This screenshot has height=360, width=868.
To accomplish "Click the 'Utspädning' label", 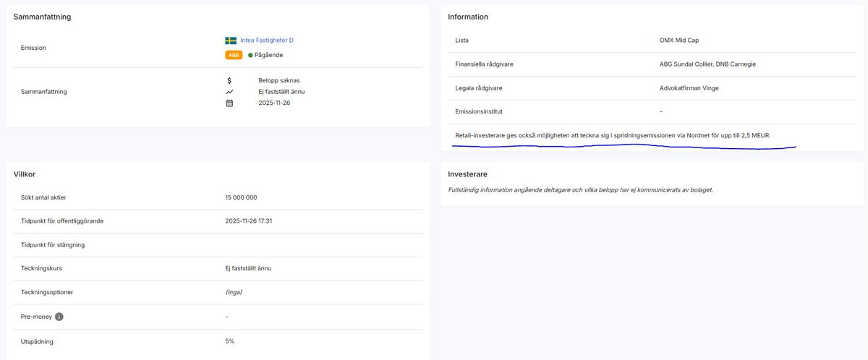I will [x=38, y=340].
